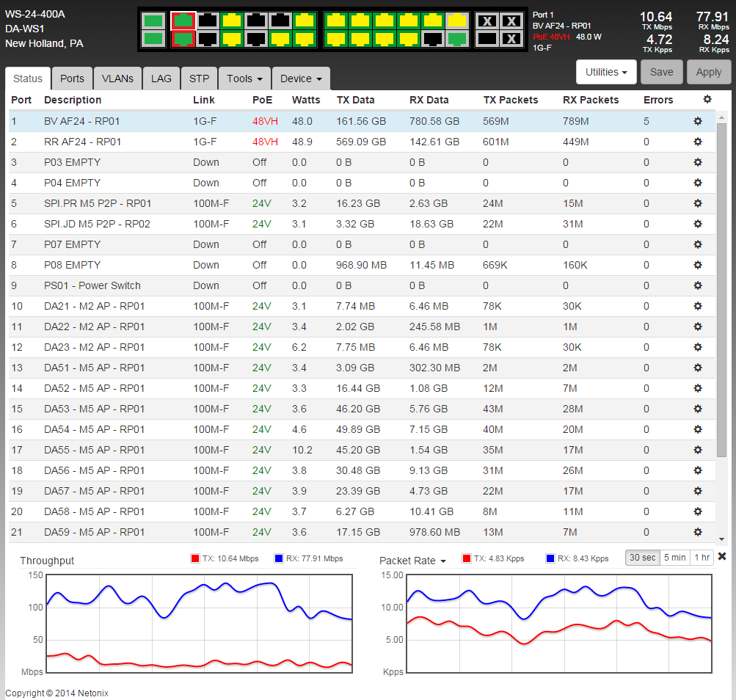Click the table header gear icon

coord(707,99)
